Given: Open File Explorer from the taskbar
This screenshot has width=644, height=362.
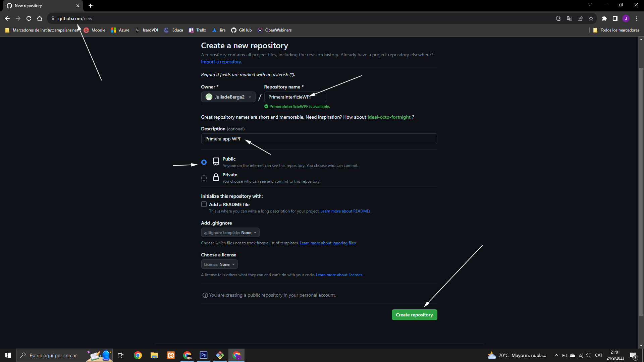Looking at the screenshot, I should coord(154,355).
